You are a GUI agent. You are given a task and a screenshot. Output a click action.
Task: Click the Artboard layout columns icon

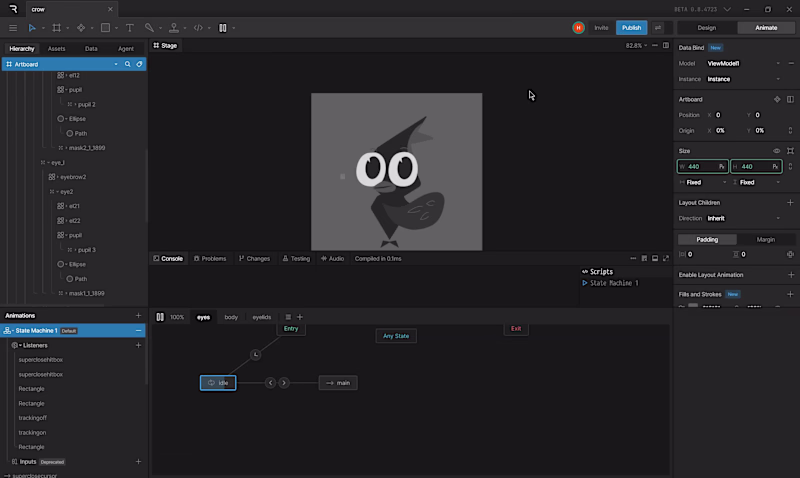(790, 99)
